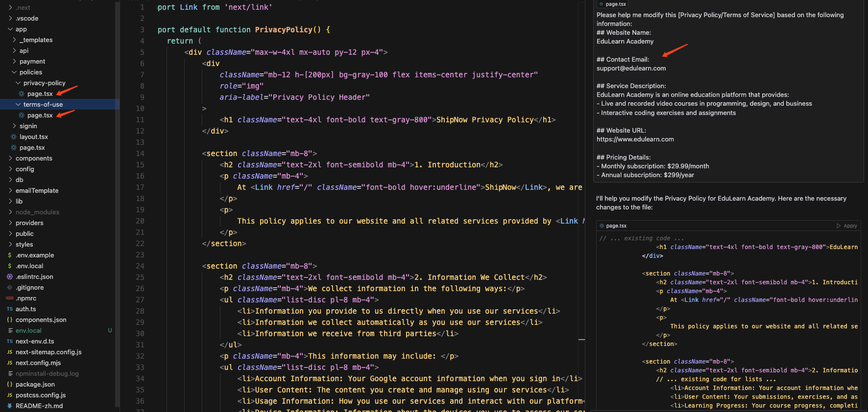Screen dimensions: 868x412
Task: Open styles folder
Action: coord(24,244)
